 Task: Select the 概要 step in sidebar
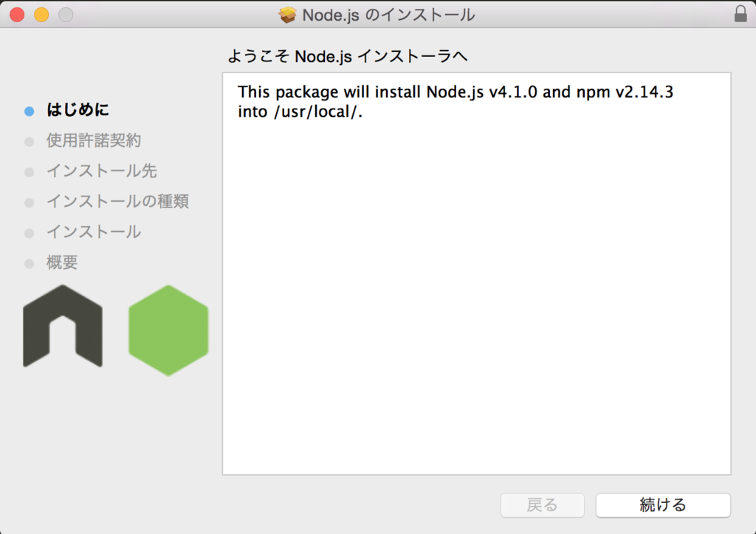(62, 262)
